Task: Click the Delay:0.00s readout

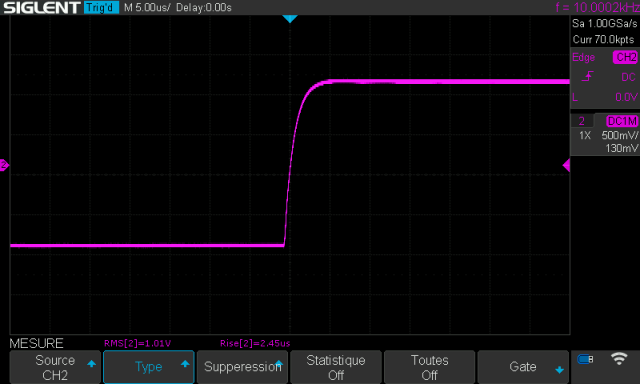Action: (x=204, y=8)
